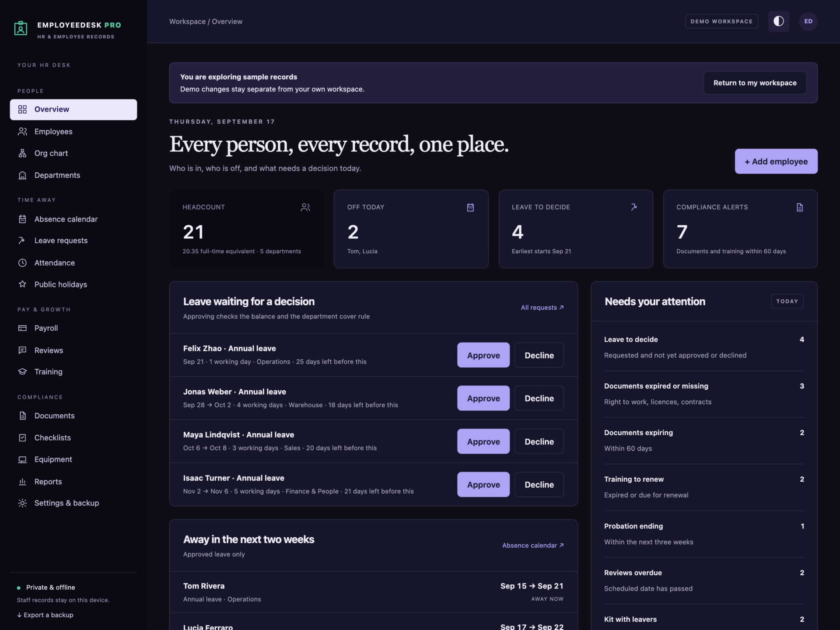Click the Employees people icon

22,131
